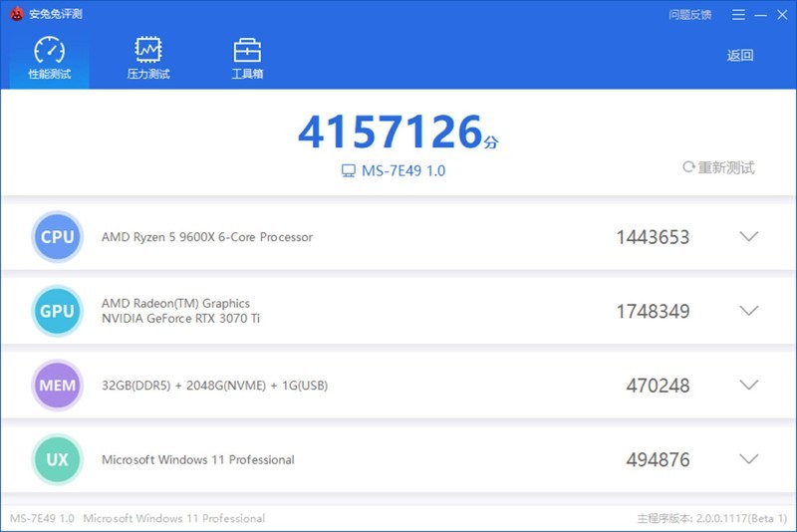Click the AnTuTu app logo icon
Screen dimensions: 797x532
[17, 14]
